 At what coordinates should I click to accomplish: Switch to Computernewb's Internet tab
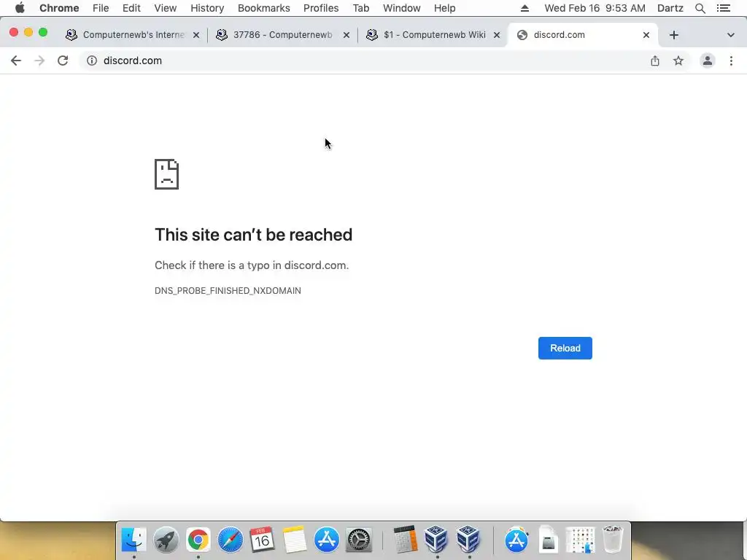[x=133, y=35]
